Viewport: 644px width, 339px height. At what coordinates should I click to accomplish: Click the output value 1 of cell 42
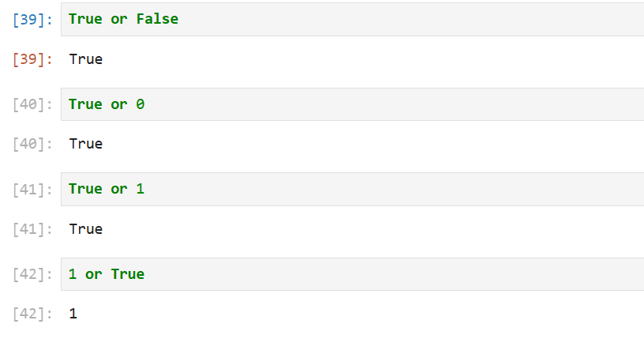[73, 314]
